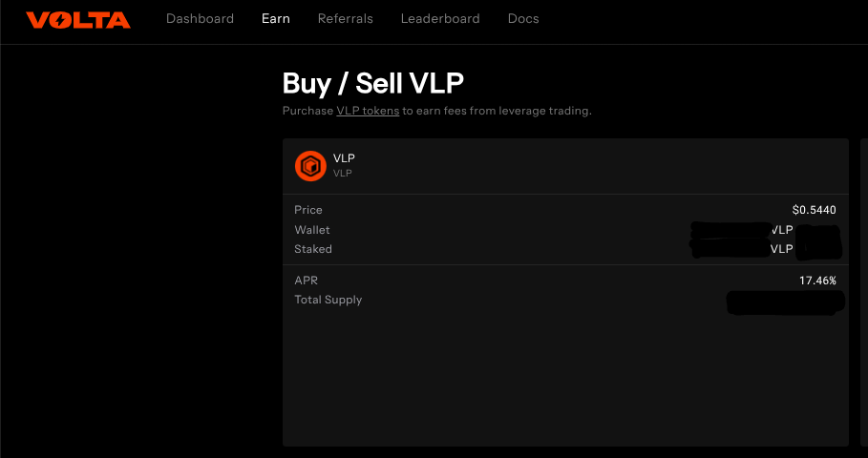Click the Buy / Sell VLP heading
Image resolution: width=868 pixels, height=458 pixels.
click(373, 83)
